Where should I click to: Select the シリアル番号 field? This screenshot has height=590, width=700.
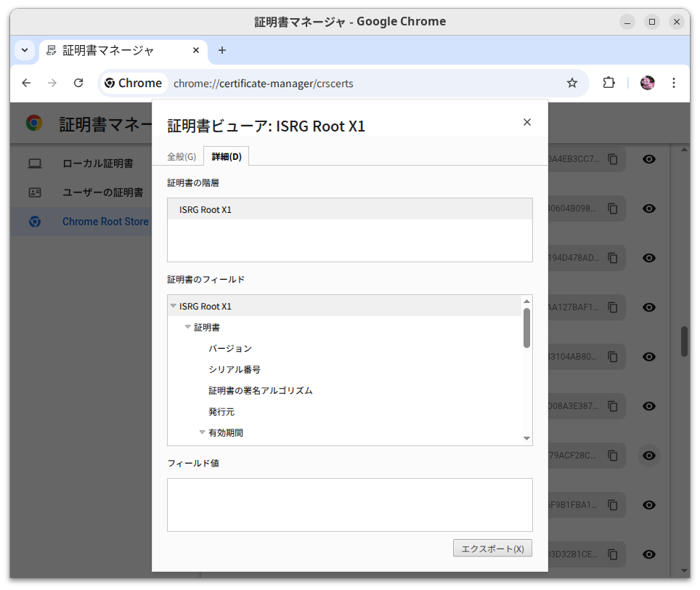(x=235, y=369)
